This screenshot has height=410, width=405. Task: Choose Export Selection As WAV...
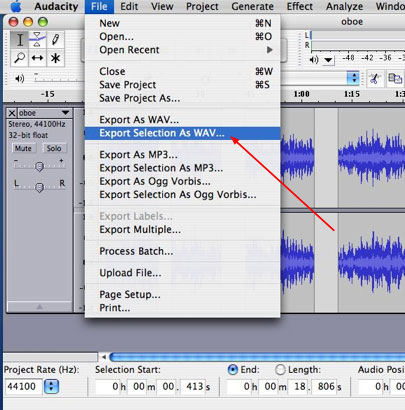coord(183,133)
